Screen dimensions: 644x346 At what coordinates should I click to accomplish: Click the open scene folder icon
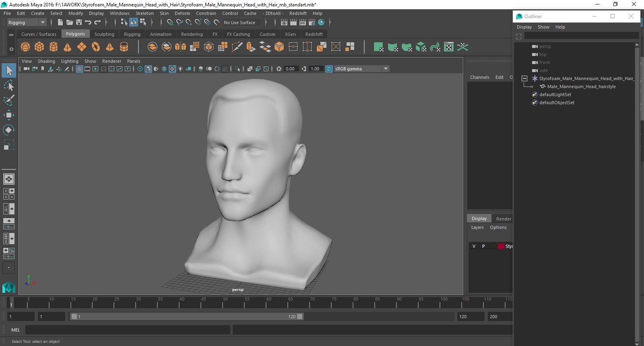pos(70,23)
